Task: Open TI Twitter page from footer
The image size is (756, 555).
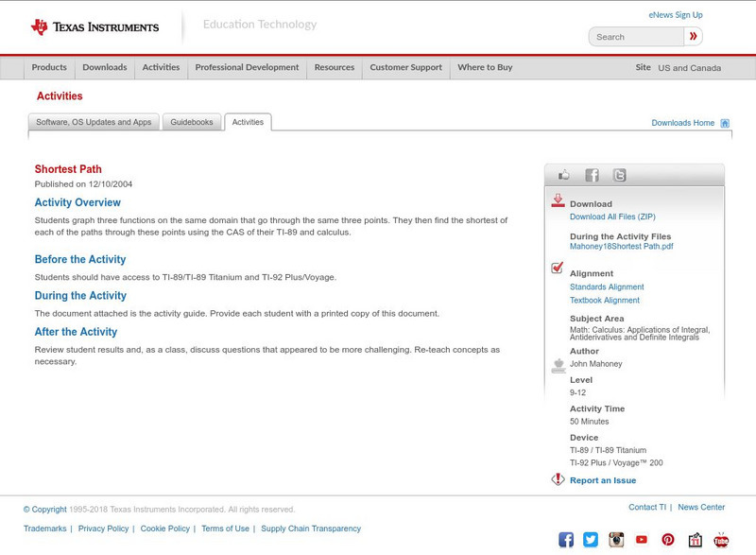Action: click(x=590, y=540)
